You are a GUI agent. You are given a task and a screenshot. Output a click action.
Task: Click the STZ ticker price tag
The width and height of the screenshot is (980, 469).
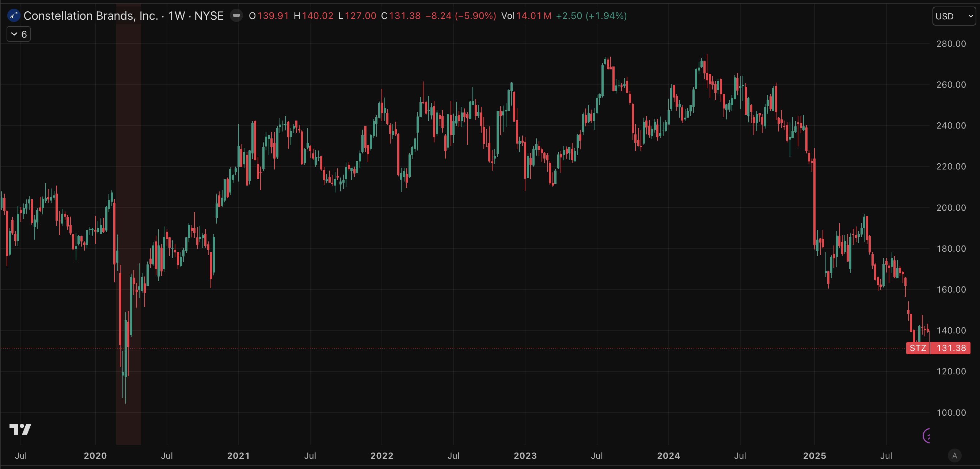pyautogui.click(x=918, y=348)
